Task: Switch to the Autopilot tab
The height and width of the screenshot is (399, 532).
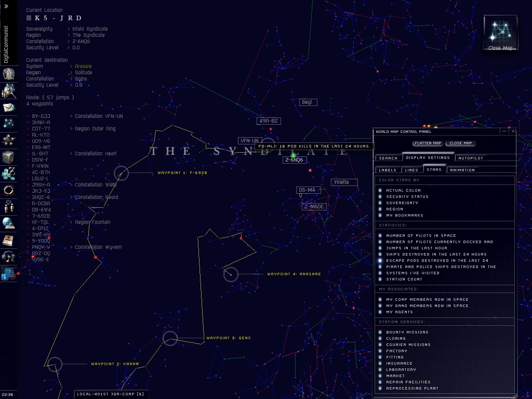Action: pos(471,158)
